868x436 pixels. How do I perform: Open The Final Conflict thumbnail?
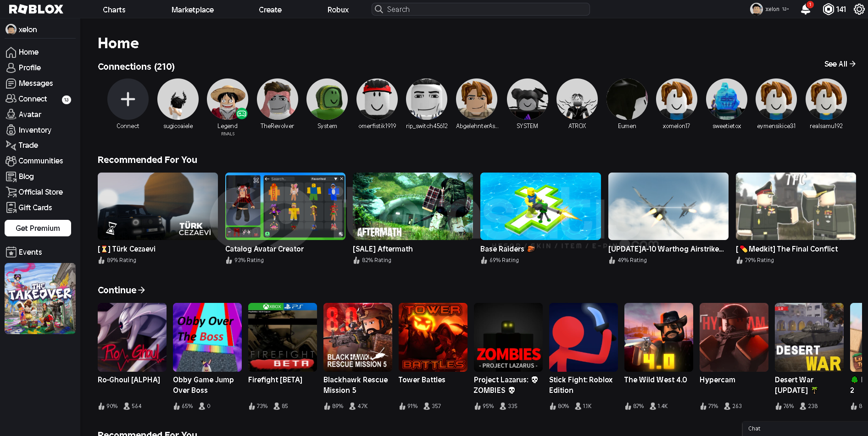tap(796, 206)
